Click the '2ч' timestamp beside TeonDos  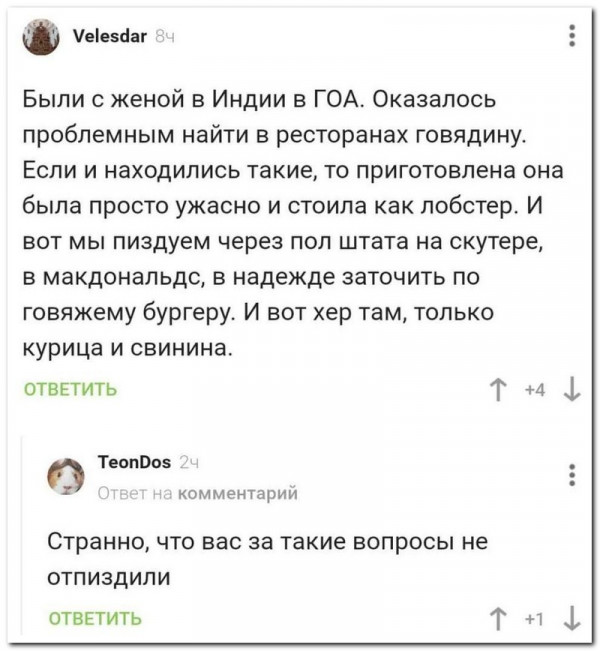click(188, 461)
